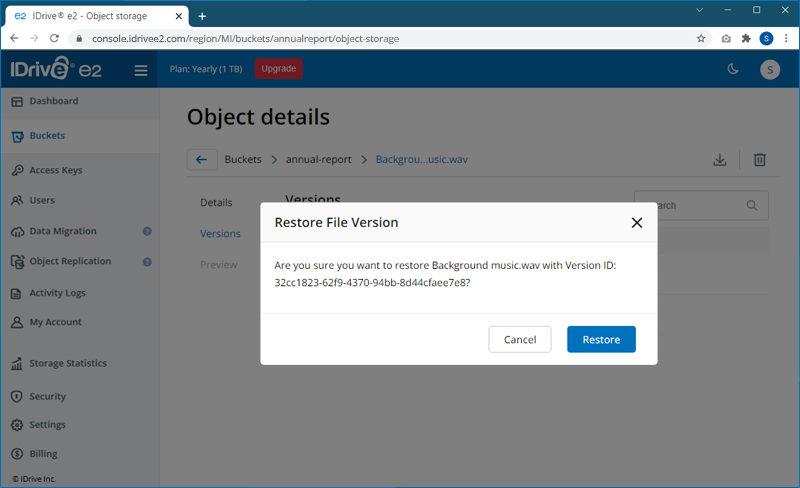800x488 pixels.
Task: Open Storage Statistics in sidebar
Action: click(x=67, y=363)
